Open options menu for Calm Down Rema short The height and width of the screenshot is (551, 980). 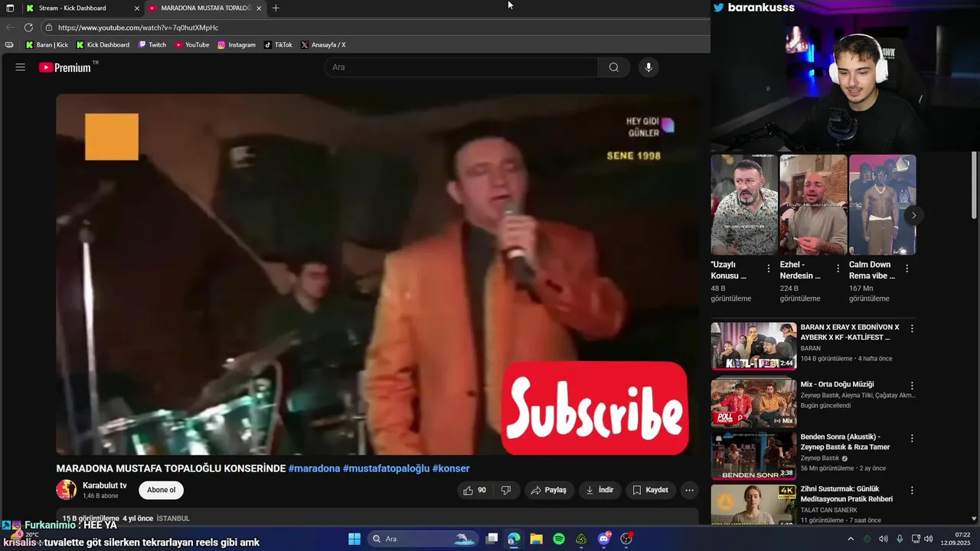tap(906, 269)
